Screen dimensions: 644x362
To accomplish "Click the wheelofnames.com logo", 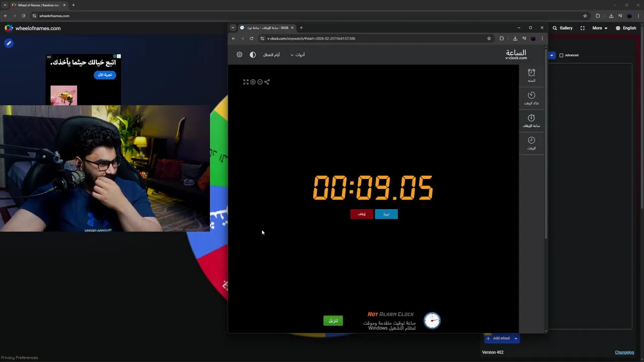I will [33, 28].
